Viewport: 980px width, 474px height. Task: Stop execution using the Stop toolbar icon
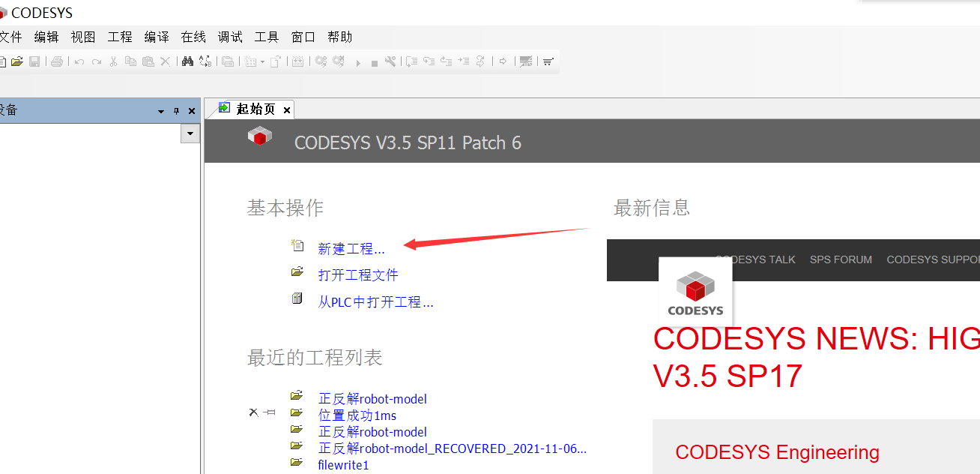click(375, 61)
